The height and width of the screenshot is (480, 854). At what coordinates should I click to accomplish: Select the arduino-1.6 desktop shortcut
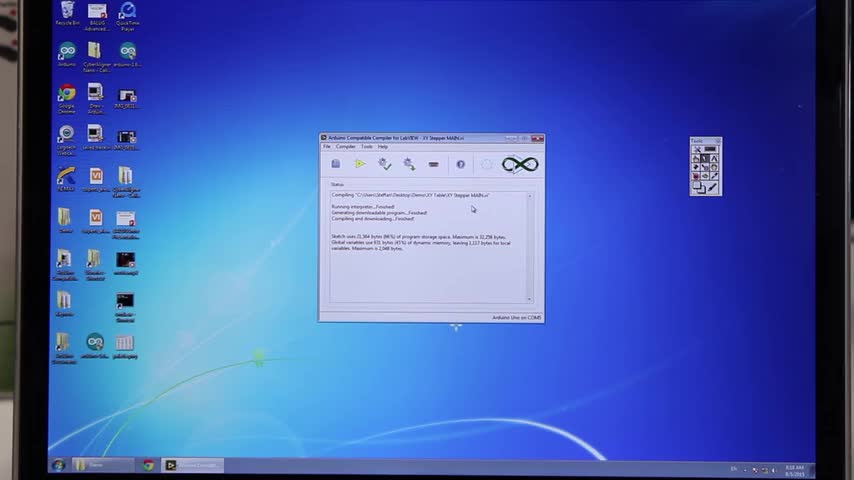pos(127,54)
